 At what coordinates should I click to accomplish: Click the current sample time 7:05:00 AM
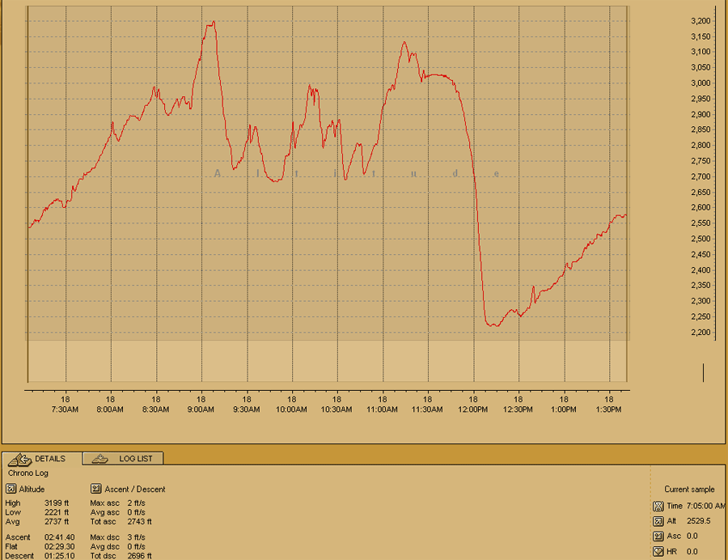706,505
